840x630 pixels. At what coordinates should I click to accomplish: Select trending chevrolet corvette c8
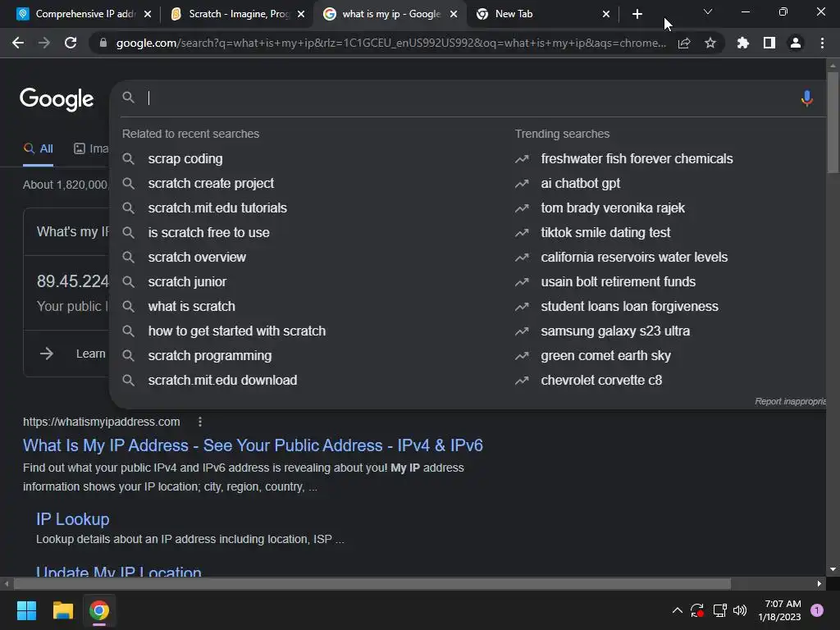coord(601,381)
